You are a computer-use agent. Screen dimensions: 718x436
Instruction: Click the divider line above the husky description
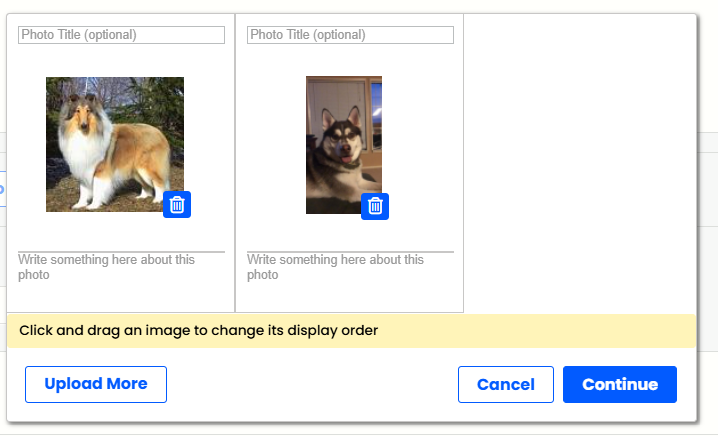click(x=350, y=251)
